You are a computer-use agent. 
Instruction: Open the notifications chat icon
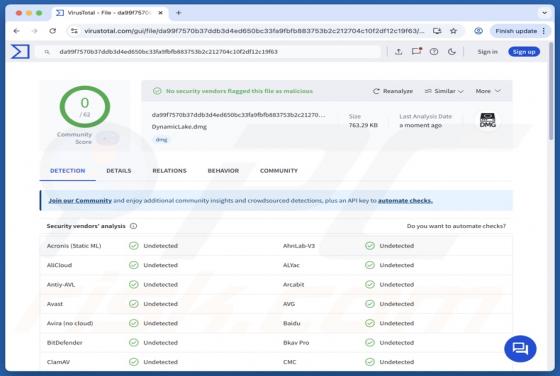click(416, 52)
